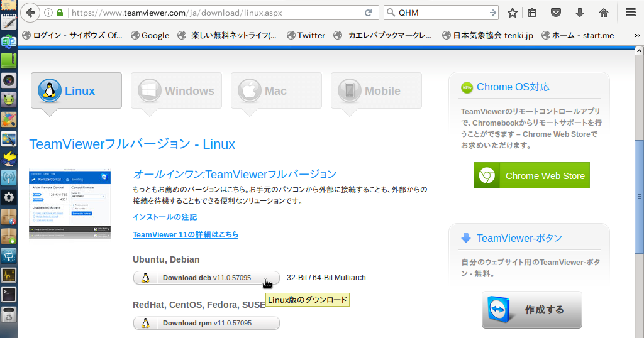Reload the page using the refresh icon
This screenshot has height=338, width=644.
pos(369,13)
